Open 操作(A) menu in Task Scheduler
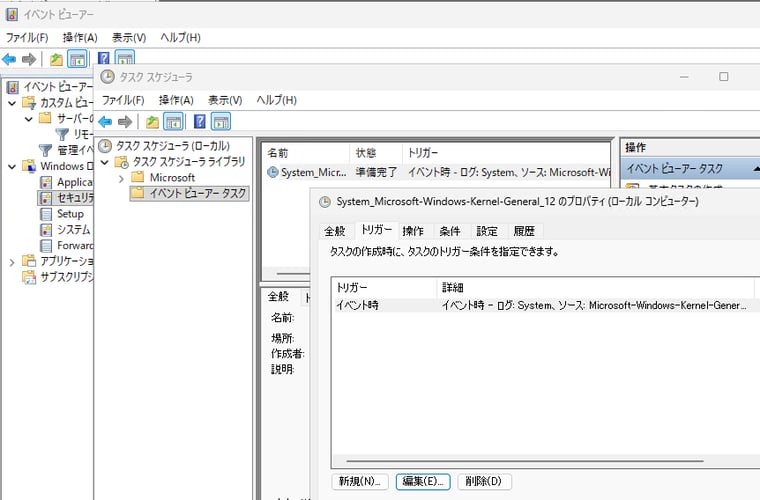The height and width of the screenshot is (500, 760). tap(176, 100)
